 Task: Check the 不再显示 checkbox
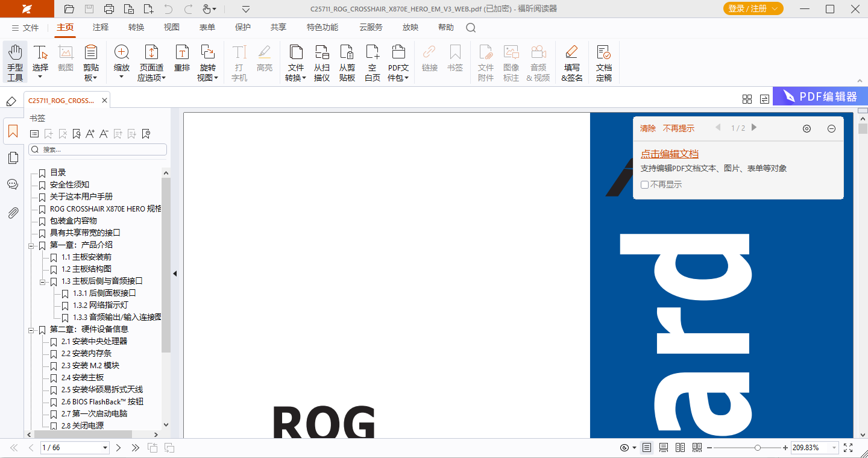tap(644, 185)
